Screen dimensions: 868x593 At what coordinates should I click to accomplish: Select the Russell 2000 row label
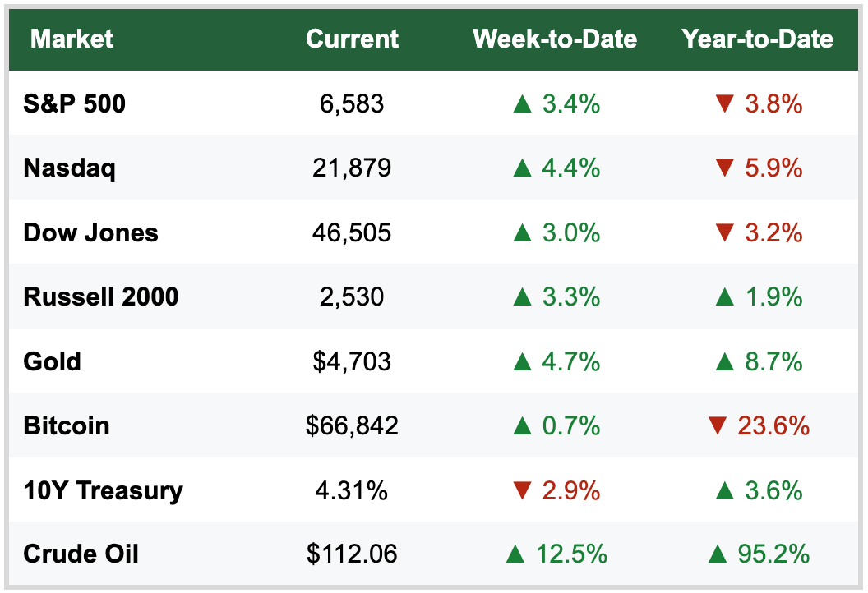tap(101, 296)
